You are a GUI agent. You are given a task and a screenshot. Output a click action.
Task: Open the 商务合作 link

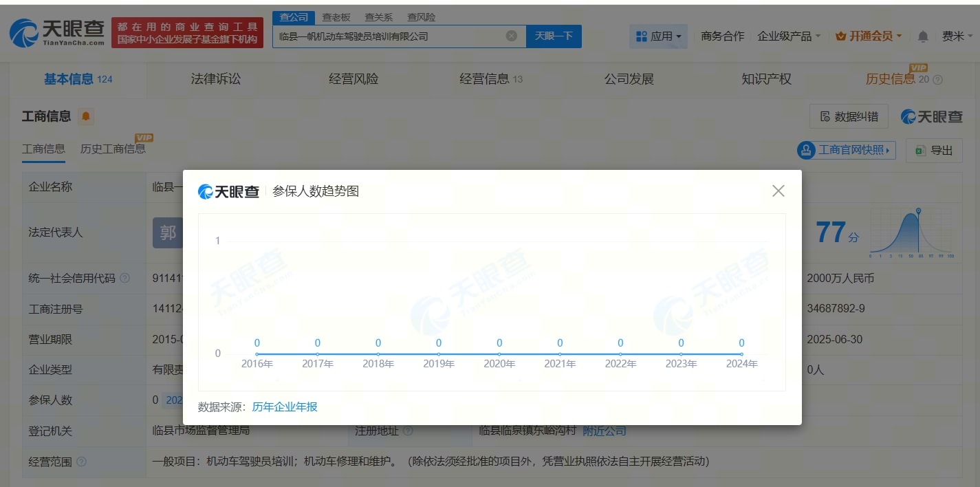pyautogui.click(x=723, y=36)
